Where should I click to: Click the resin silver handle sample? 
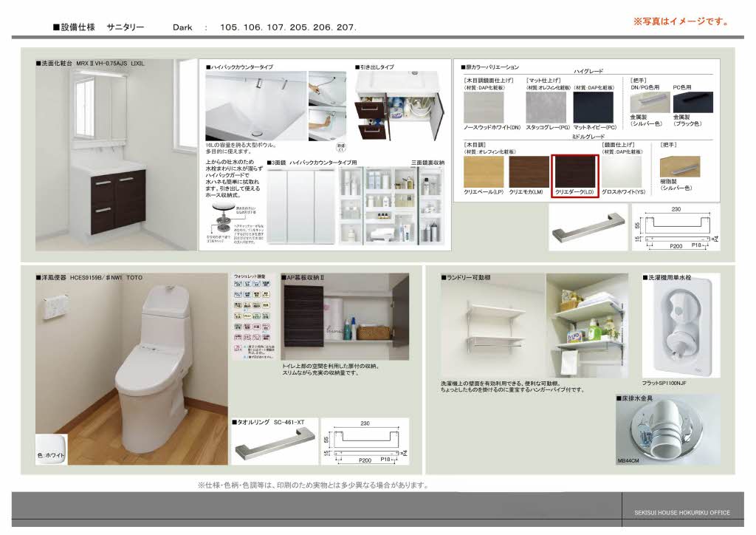680,166
